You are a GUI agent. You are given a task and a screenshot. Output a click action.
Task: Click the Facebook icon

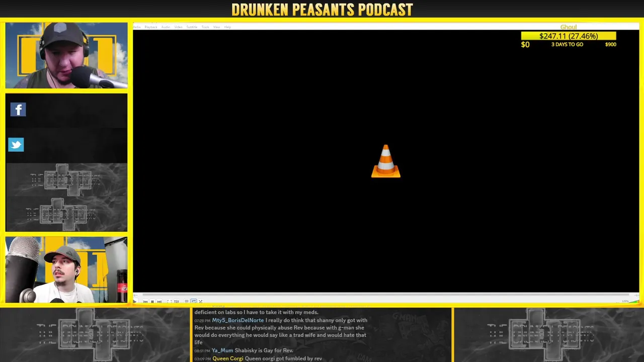[18, 110]
